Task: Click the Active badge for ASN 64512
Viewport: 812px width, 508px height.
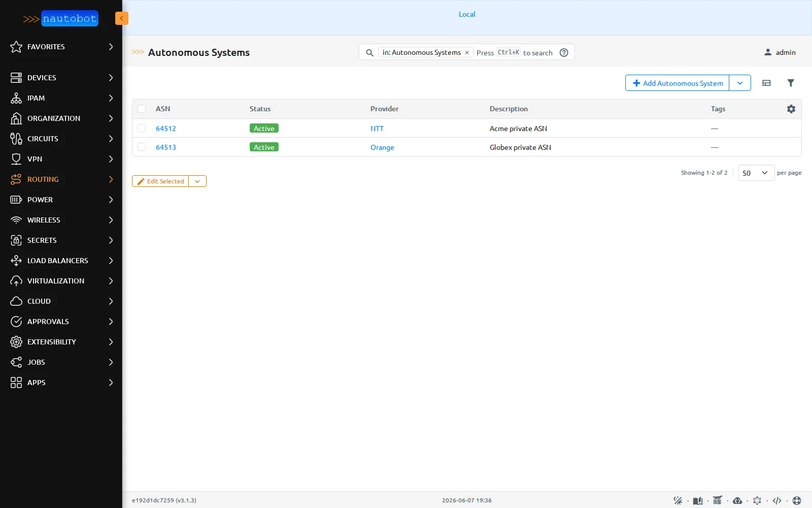Action: [x=264, y=129]
